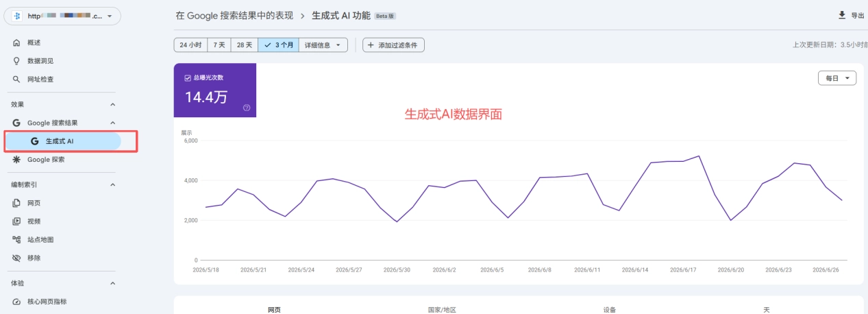868x314 pixels.
Task: Click the gauge icon beside 核心网页指标
Action: point(16,302)
